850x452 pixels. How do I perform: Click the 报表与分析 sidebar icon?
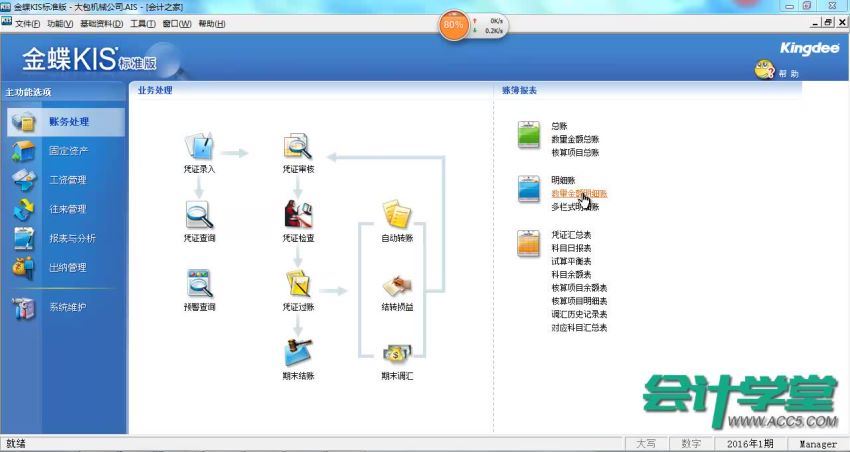(x=24, y=238)
